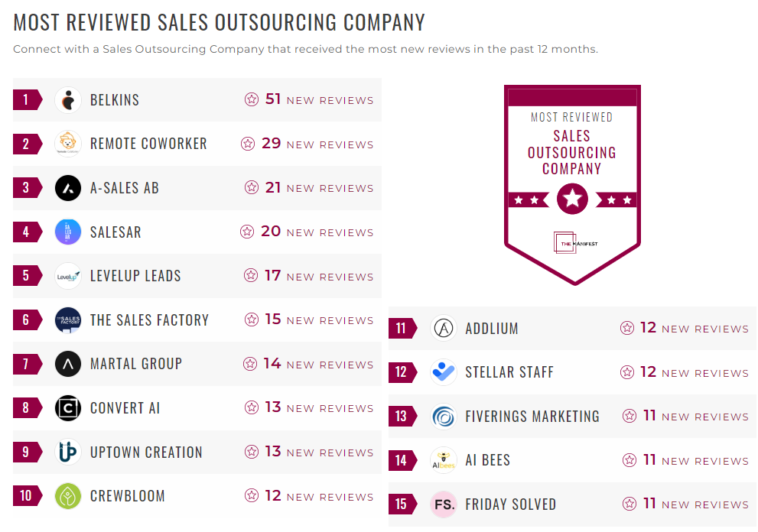Click the LevelUp Leads logo
Image resolution: width=758 pixels, height=532 pixels.
pyautogui.click(x=68, y=276)
